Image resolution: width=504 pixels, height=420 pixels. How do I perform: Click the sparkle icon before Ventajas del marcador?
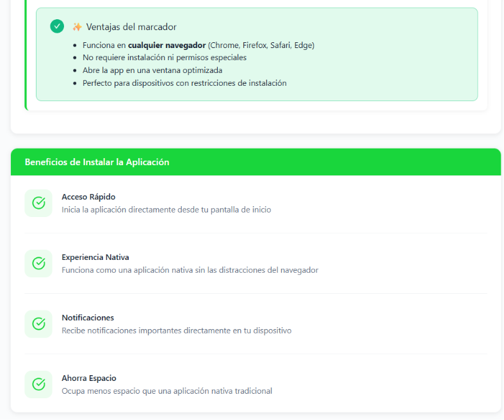[x=77, y=27]
